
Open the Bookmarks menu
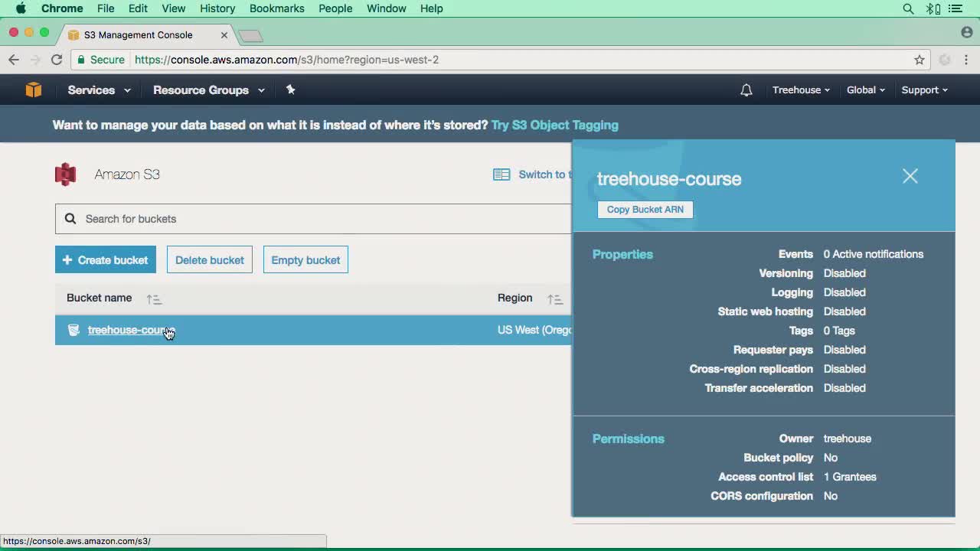coord(277,8)
